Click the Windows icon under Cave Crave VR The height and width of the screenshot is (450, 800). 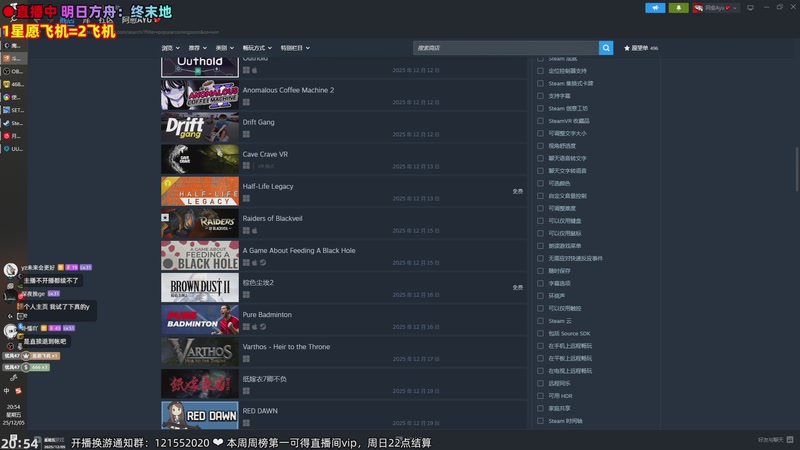click(246, 166)
